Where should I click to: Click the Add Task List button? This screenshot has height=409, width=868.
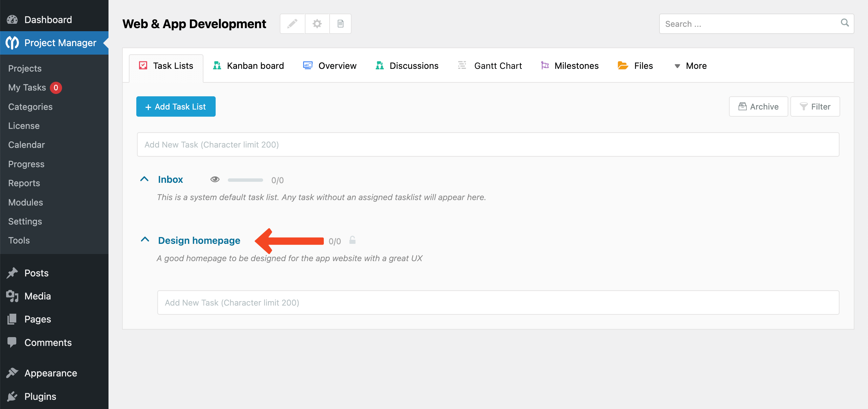pyautogui.click(x=176, y=106)
